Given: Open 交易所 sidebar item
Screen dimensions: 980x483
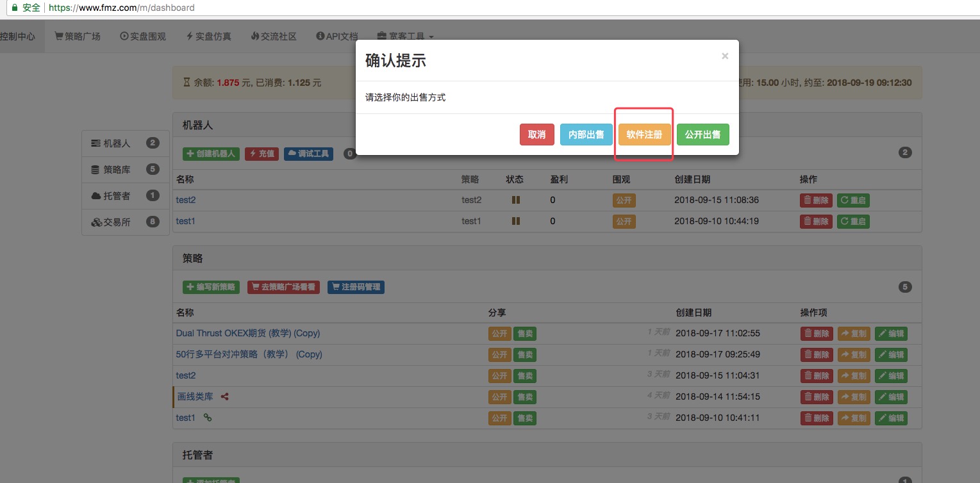Looking at the screenshot, I should (x=117, y=222).
